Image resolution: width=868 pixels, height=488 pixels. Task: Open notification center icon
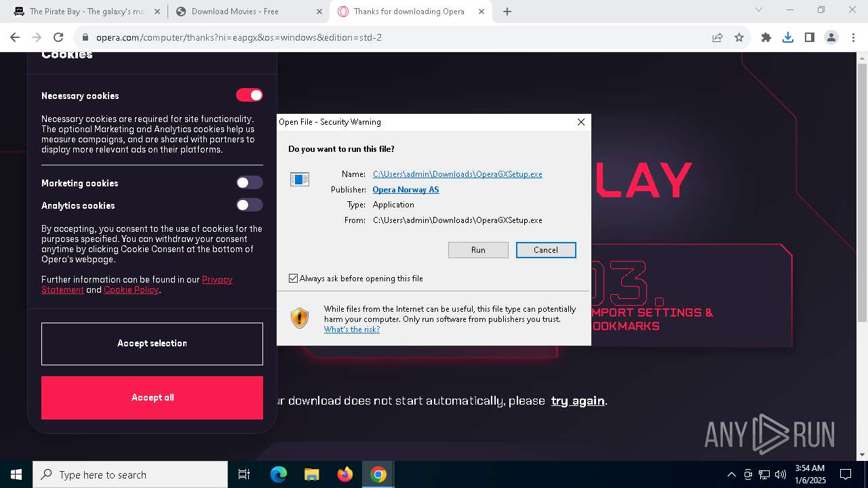pos(846,474)
